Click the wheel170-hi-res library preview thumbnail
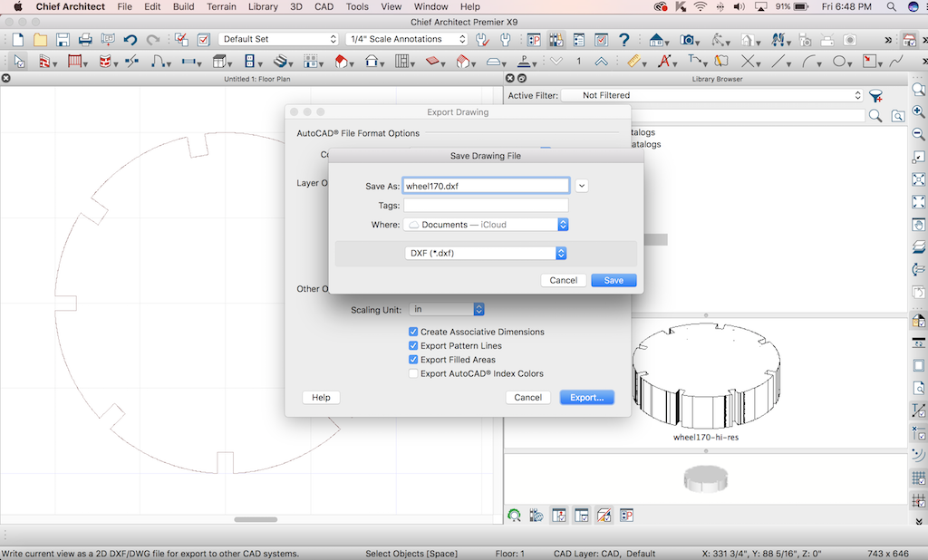This screenshot has height=560, width=928. click(705, 378)
